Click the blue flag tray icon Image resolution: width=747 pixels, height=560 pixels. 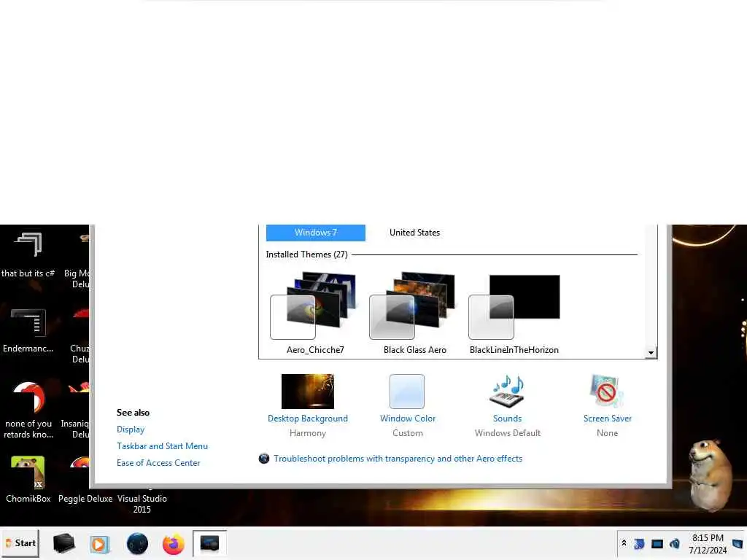(x=639, y=543)
